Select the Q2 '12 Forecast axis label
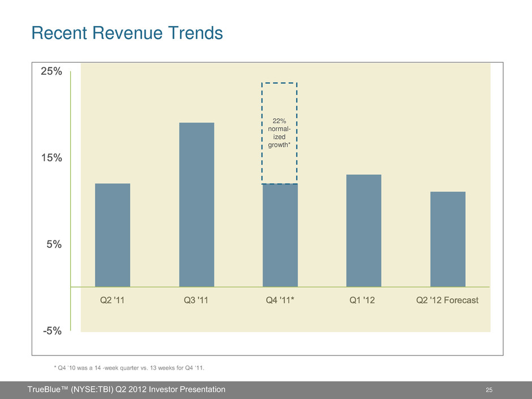532x399 pixels. click(x=447, y=301)
